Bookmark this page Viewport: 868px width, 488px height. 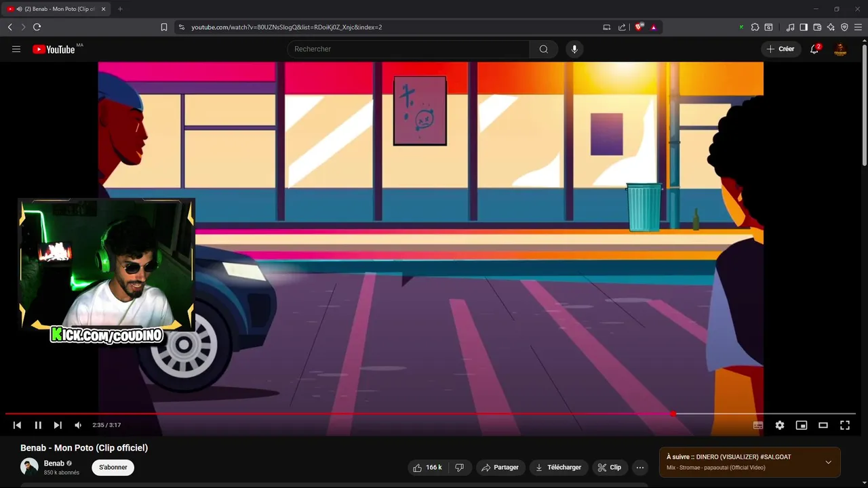(x=164, y=27)
